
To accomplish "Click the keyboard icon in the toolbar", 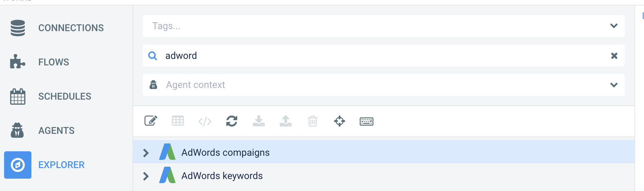I will [x=366, y=121].
